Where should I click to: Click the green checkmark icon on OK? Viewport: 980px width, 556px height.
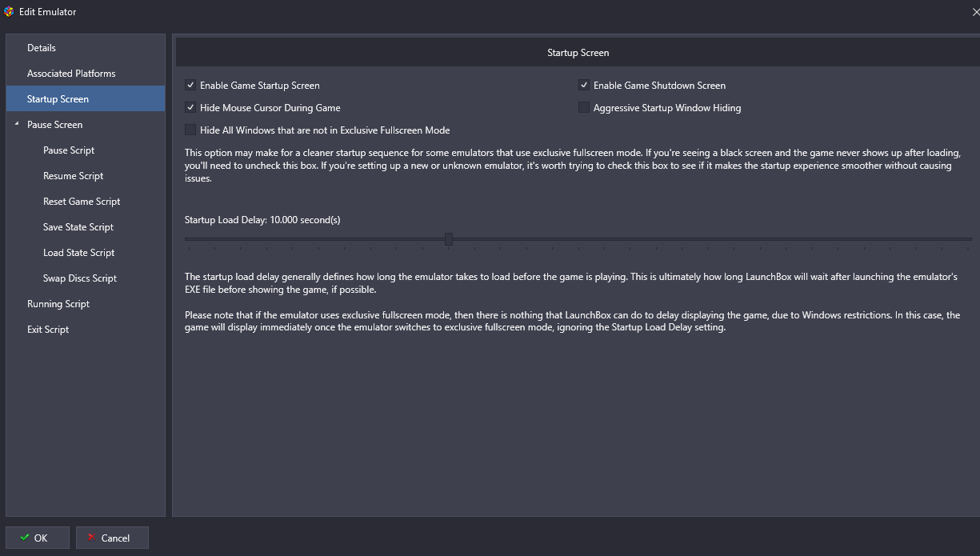[x=25, y=538]
